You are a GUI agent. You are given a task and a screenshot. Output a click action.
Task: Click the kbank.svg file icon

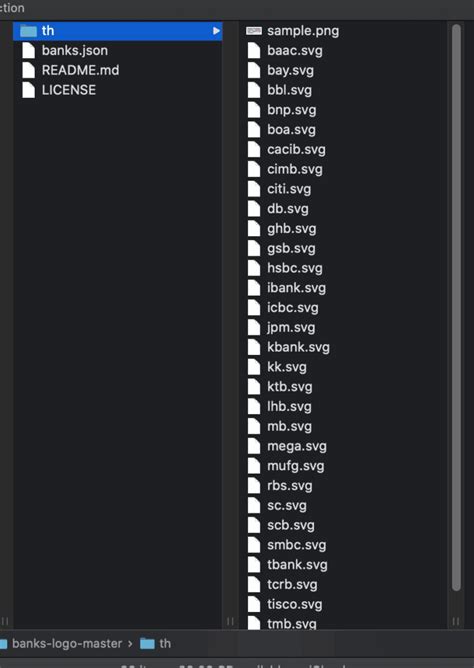(254, 347)
